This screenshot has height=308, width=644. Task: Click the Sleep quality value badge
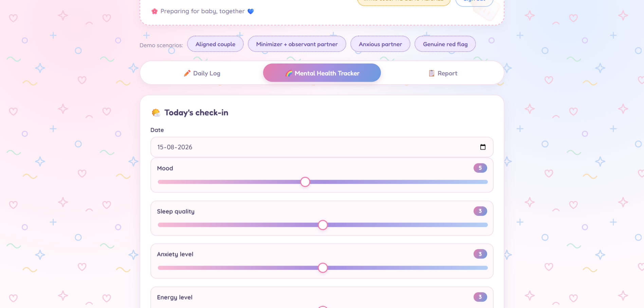(480, 211)
